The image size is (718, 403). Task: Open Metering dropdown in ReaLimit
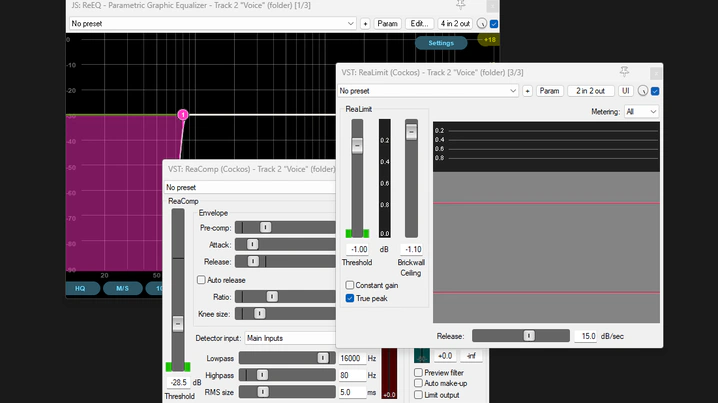coord(642,111)
